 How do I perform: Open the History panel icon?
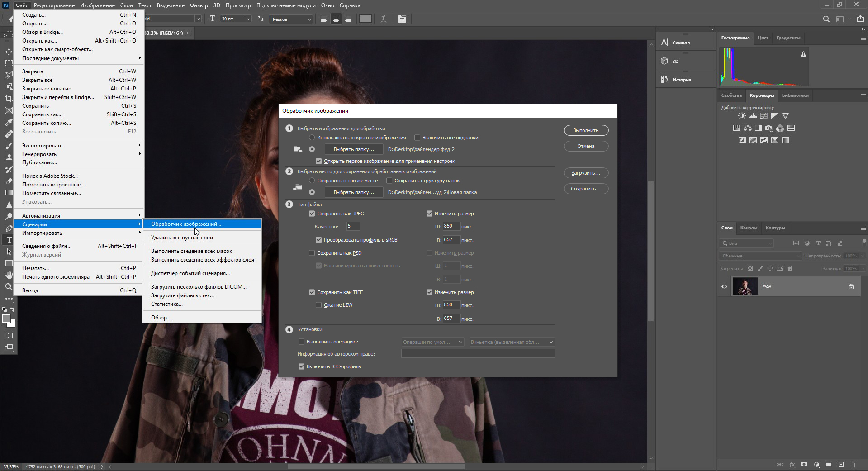coord(664,80)
